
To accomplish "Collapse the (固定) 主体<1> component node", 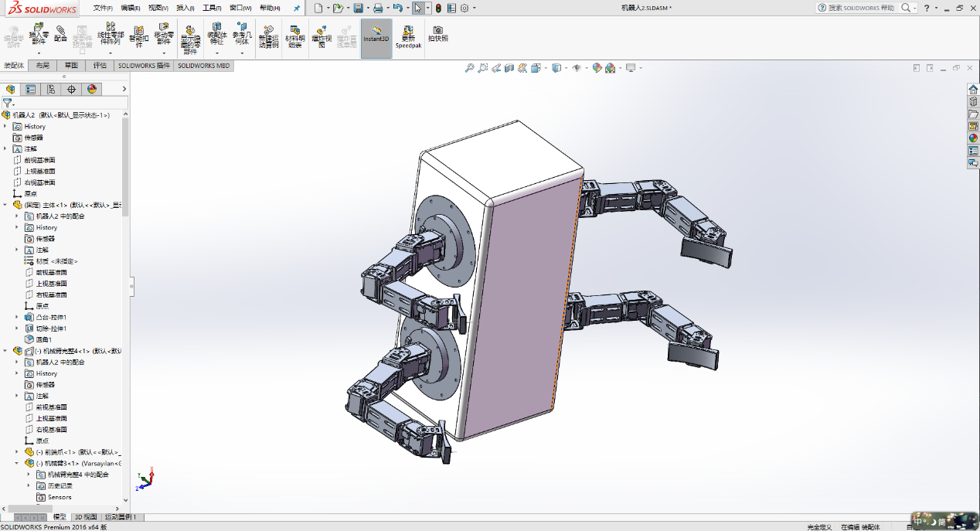I will (5, 205).
